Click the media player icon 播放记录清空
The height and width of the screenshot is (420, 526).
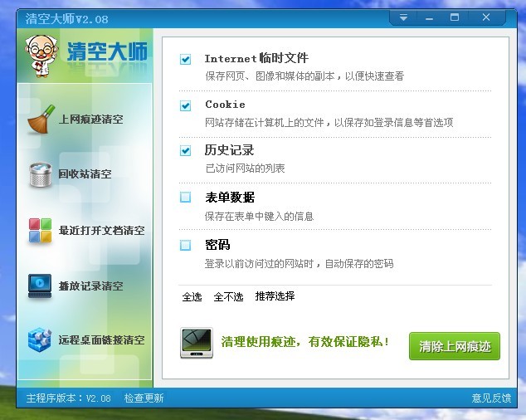pyautogui.click(x=40, y=286)
